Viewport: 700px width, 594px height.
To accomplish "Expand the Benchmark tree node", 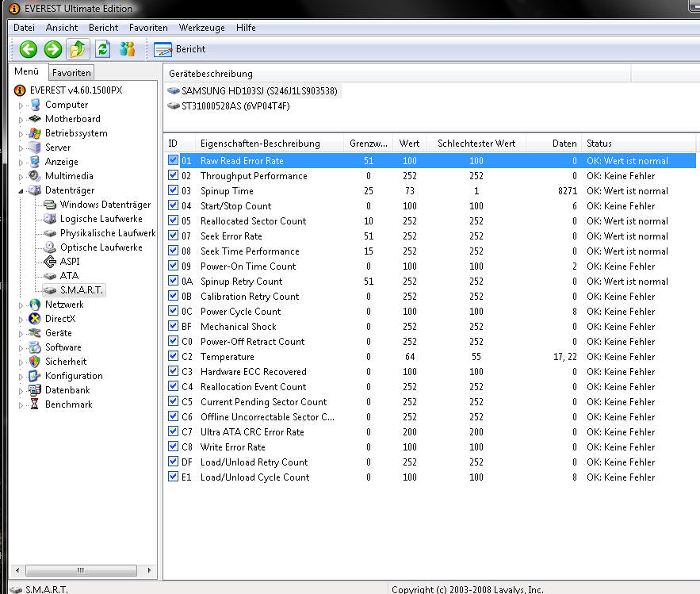I will click(x=21, y=405).
